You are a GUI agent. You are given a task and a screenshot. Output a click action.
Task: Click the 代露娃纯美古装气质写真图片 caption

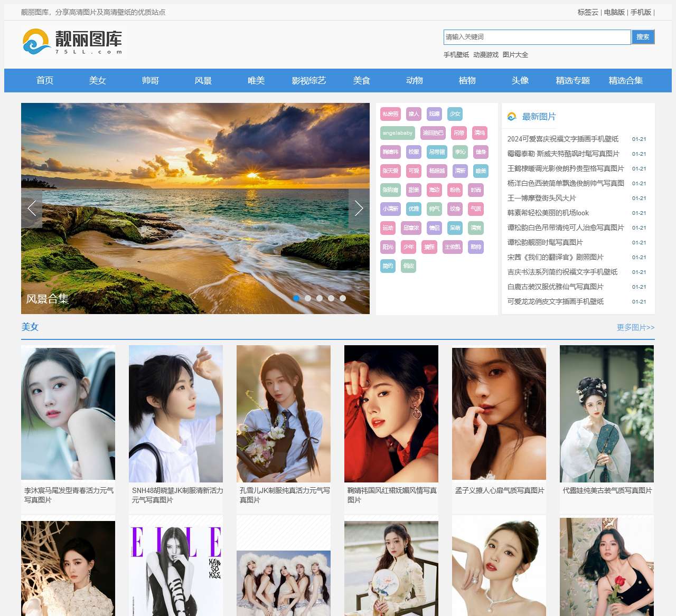607,491
